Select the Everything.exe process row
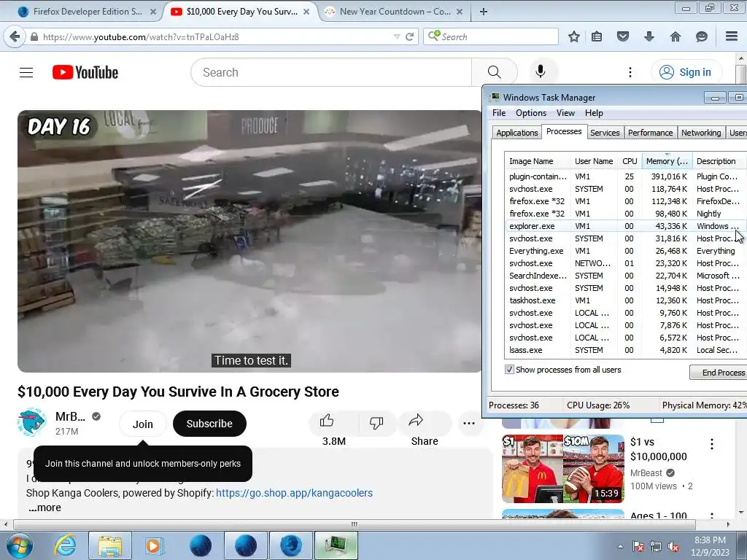The image size is (747, 560). (625, 251)
